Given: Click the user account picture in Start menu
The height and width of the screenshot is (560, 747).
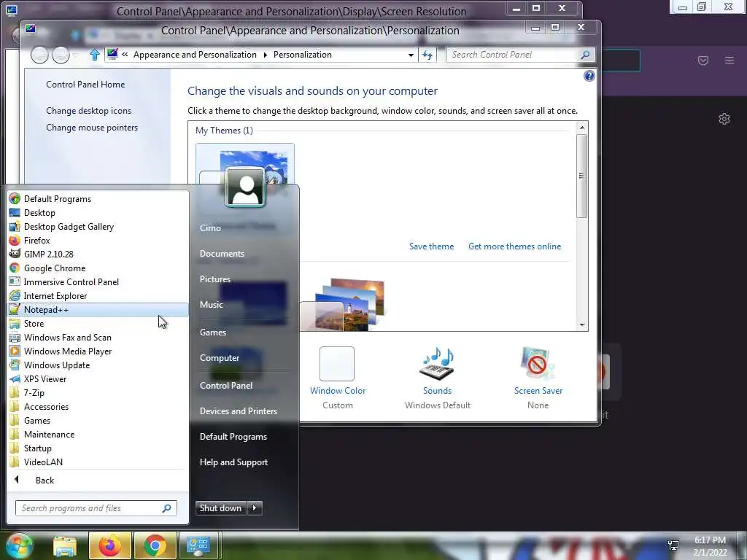Looking at the screenshot, I should 245,187.
